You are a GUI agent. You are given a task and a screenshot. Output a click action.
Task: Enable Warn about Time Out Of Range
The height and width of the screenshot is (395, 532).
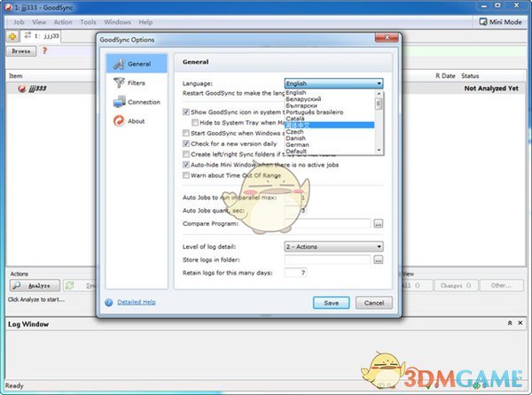[x=186, y=175]
